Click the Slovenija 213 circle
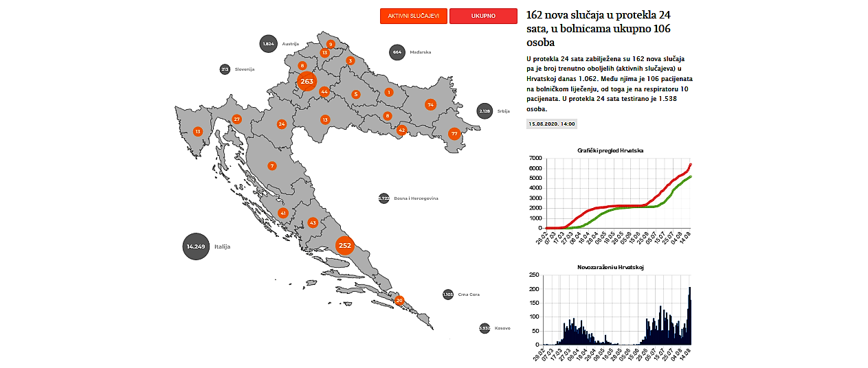 tap(225, 69)
